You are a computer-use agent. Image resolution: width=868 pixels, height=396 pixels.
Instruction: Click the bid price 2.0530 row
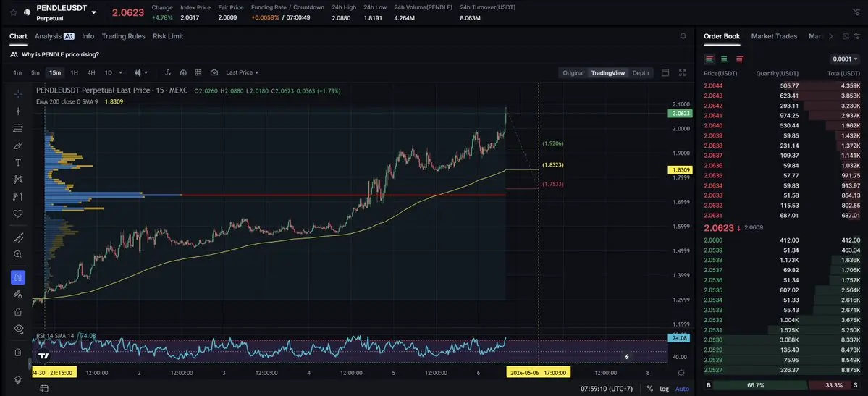tap(782, 340)
